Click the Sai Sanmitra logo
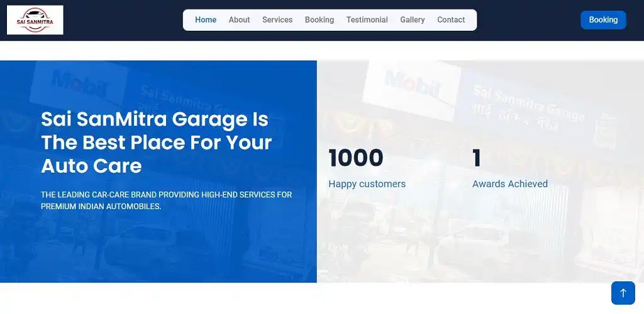Image resolution: width=644 pixels, height=314 pixels. click(35, 19)
